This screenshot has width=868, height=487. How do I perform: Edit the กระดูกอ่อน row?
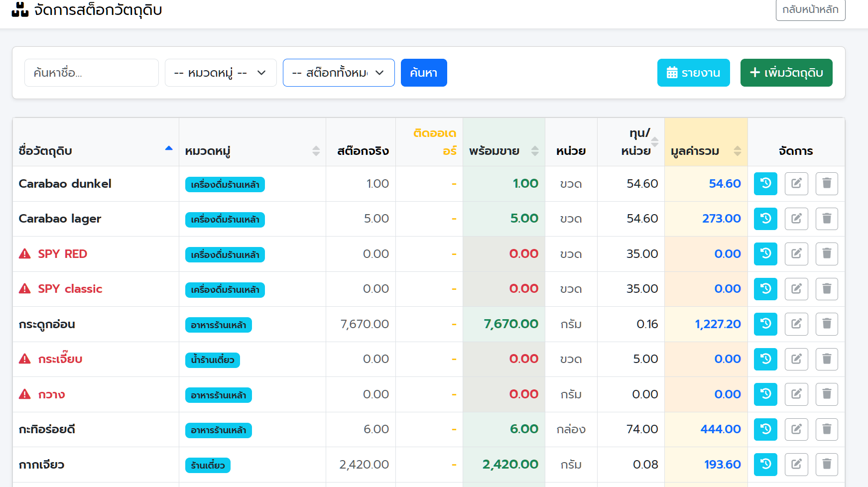[x=796, y=324]
